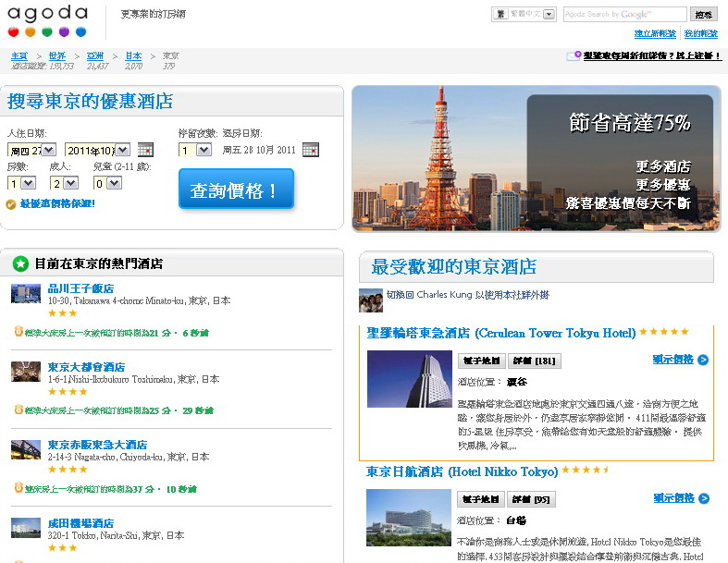Screen dimensions: 728x563
Task: Click the Agoda logo
Action: tap(47, 21)
